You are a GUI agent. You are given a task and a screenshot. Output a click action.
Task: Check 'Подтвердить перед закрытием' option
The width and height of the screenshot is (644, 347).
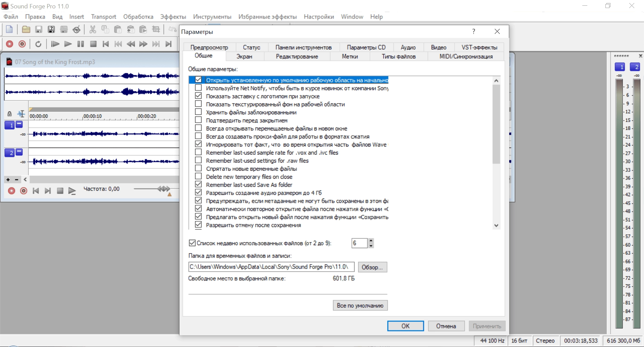coord(198,120)
